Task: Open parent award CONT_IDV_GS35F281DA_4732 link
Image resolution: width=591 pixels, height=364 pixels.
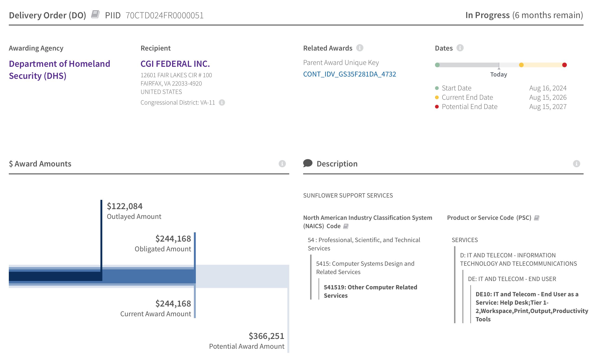Action: click(x=349, y=74)
